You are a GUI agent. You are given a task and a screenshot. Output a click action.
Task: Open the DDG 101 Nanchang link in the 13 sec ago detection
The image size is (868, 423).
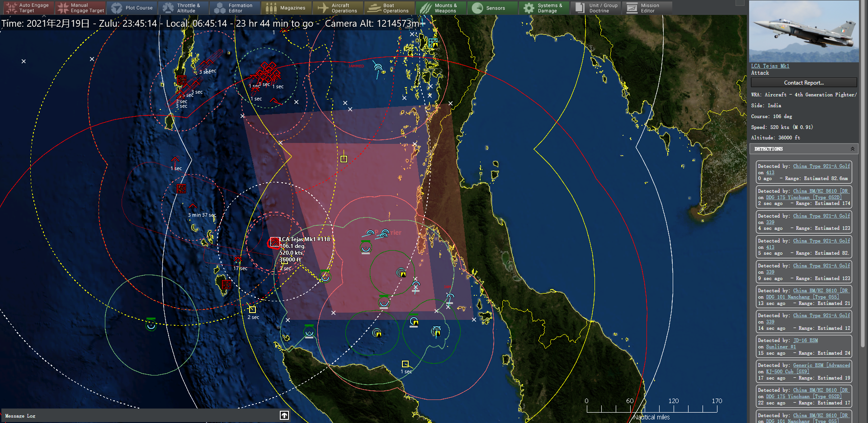pos(802,297)
